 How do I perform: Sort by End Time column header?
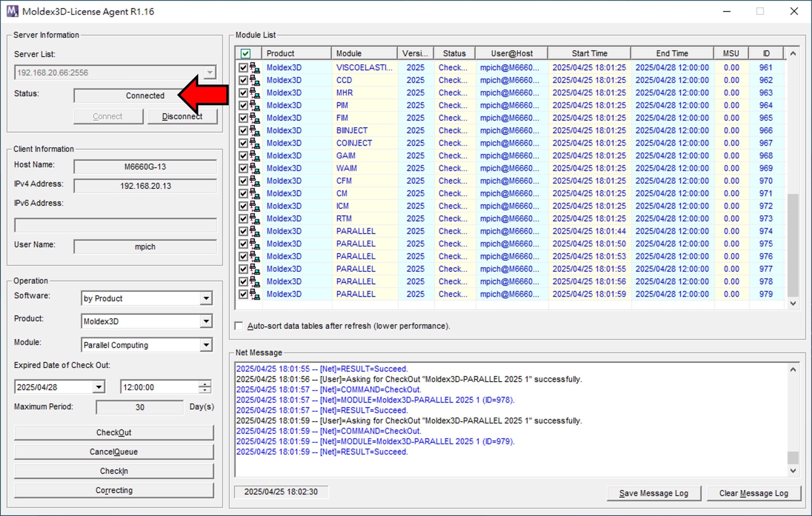click(x=672, y=53)
